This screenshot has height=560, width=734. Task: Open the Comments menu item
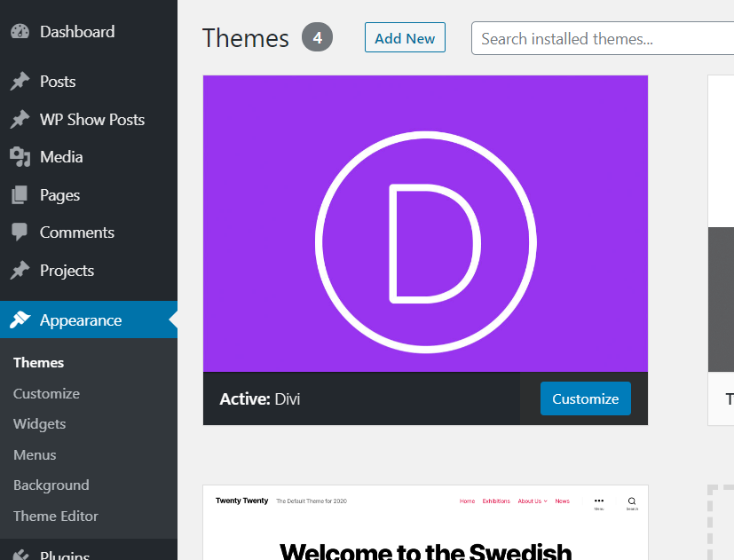coord(89,233)
